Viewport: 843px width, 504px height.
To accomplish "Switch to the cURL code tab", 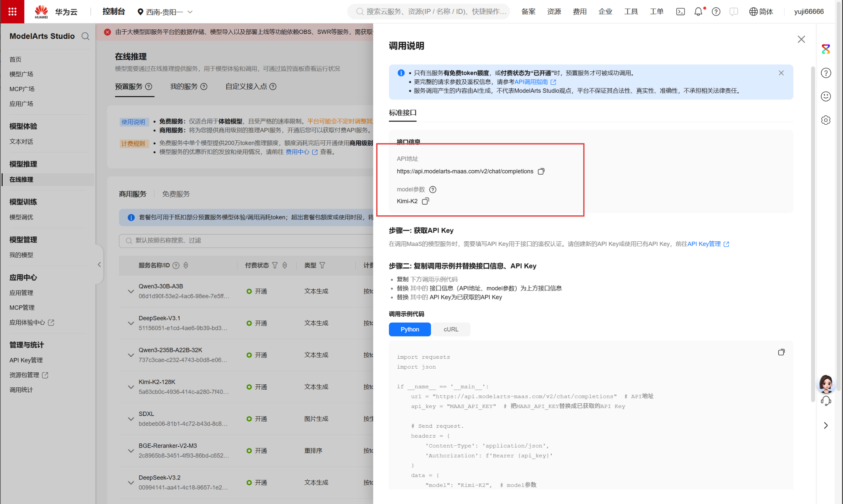I will pos(451,329).
